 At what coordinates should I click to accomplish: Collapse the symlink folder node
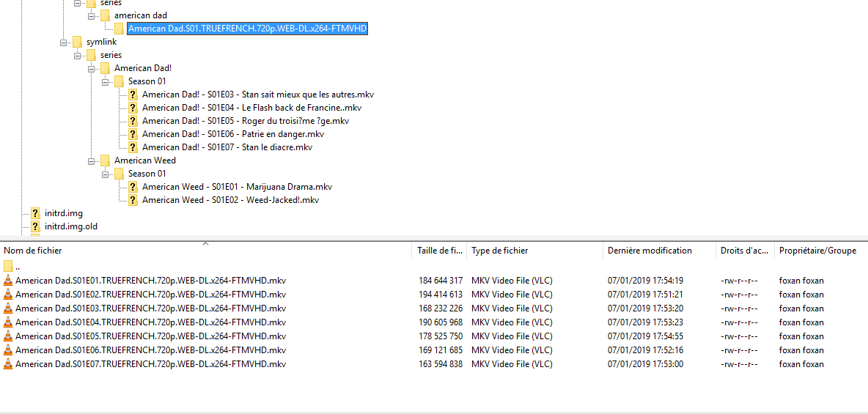point(64,42)
